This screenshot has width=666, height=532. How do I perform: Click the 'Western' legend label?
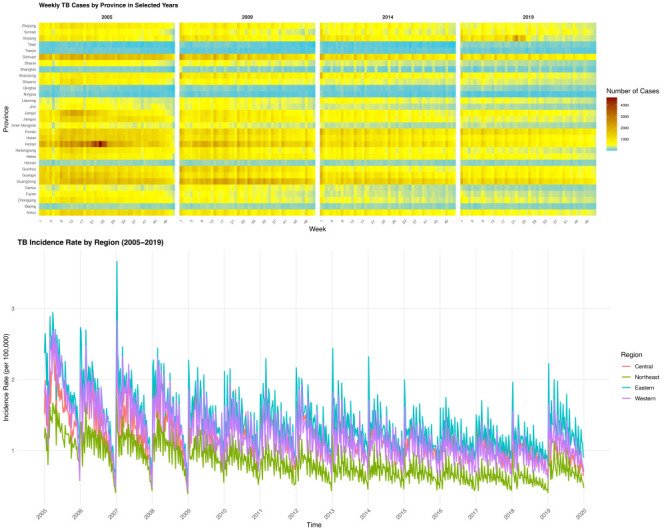645,398
